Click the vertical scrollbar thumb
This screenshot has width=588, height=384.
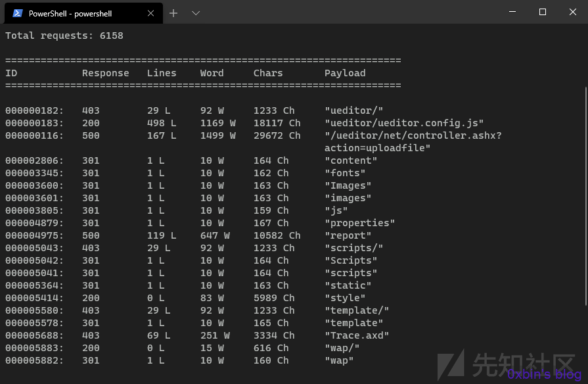(x=586, y=197)
